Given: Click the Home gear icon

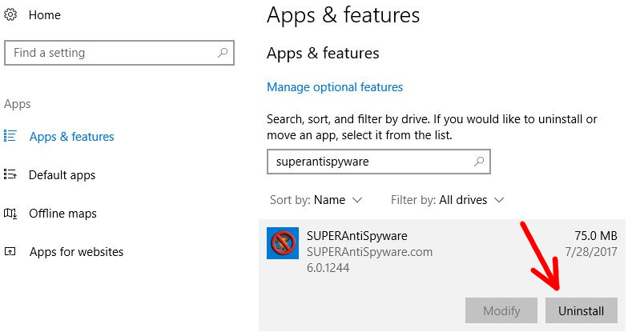Looking at the screenshot, I should coord(10,14).
